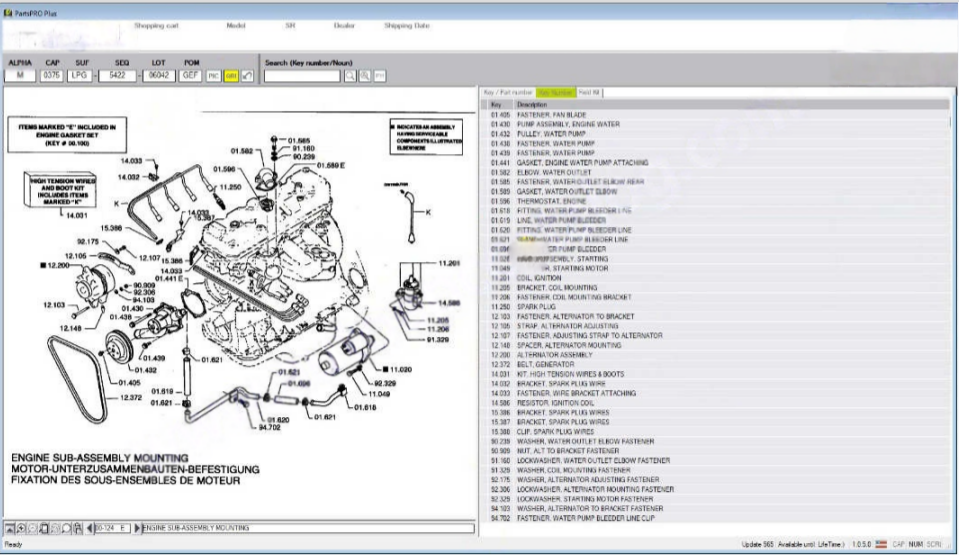Screen dimensions: 959x555
Task: Click the print icon in bottom toolbar
Action: [78, 526]
